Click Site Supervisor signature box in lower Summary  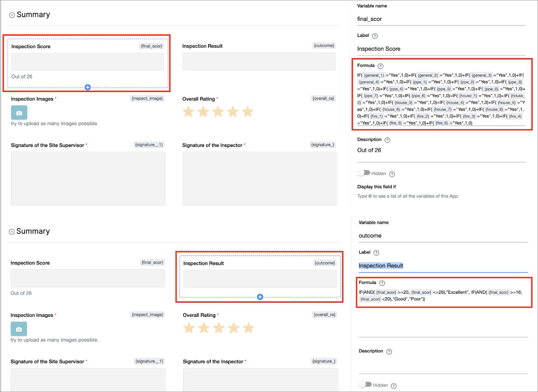coord(88,380)
